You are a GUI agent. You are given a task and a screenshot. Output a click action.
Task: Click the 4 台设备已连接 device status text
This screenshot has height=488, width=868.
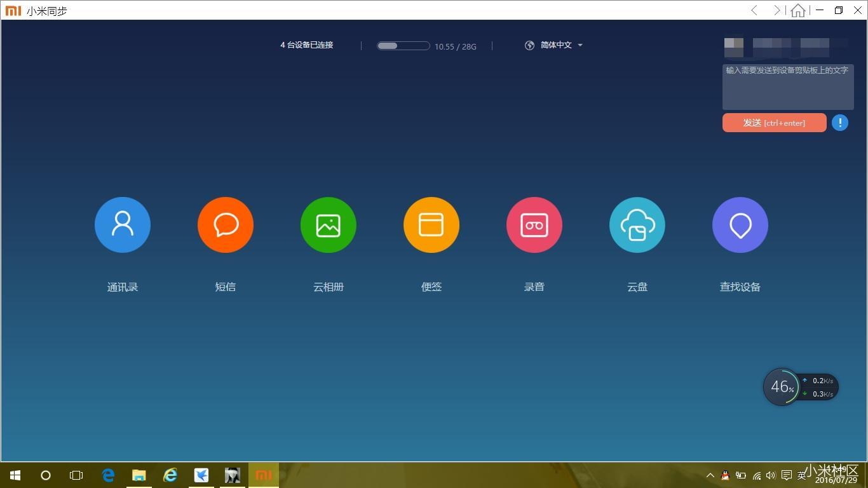[306, 45]
